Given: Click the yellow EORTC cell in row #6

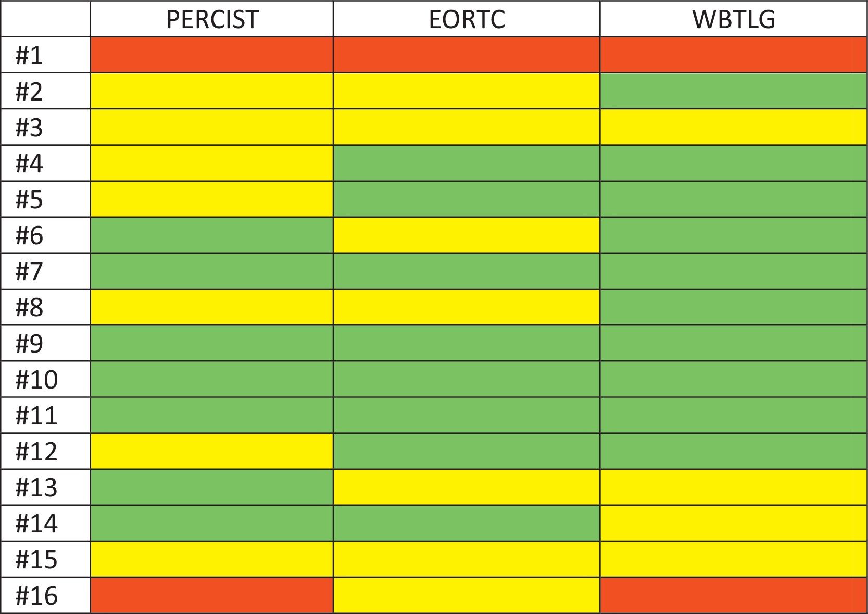Looking at the screenshot, I should click(x=467, y=235).
